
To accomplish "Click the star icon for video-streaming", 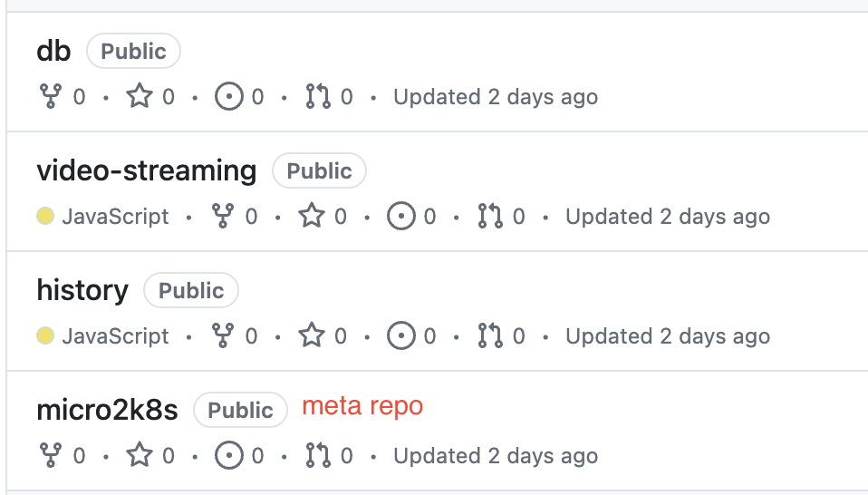I will [x=312, y=216].
